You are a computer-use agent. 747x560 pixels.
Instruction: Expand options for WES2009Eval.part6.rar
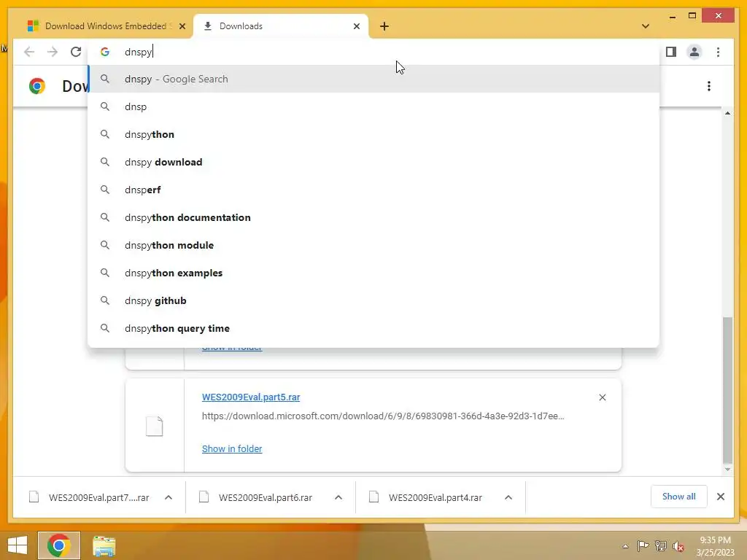pos(338,497)
